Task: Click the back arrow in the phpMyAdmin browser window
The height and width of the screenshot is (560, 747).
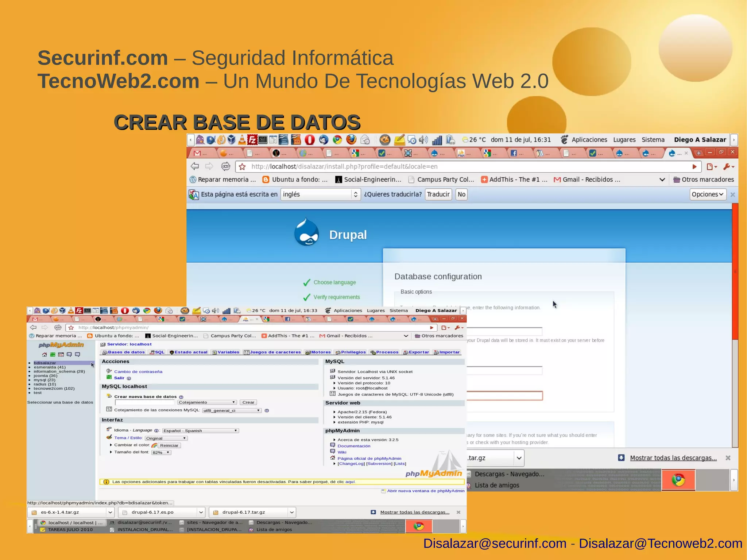Action: [x=33, y=327]
